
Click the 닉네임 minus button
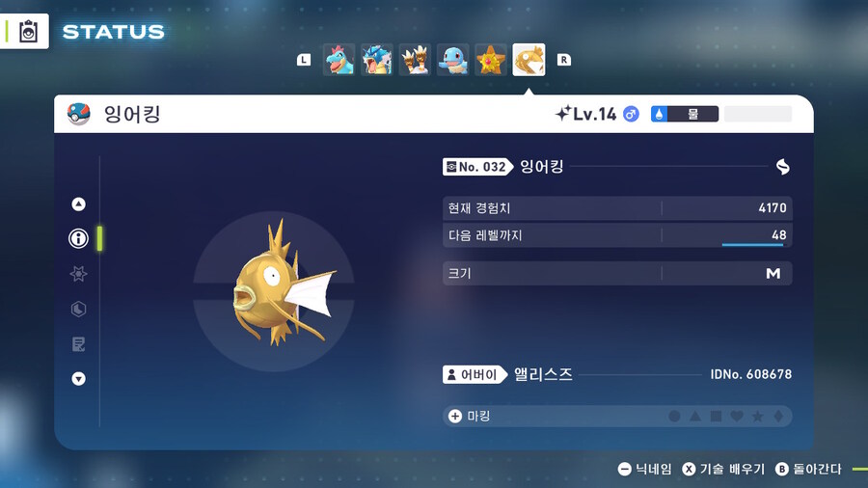pos(645,469)
